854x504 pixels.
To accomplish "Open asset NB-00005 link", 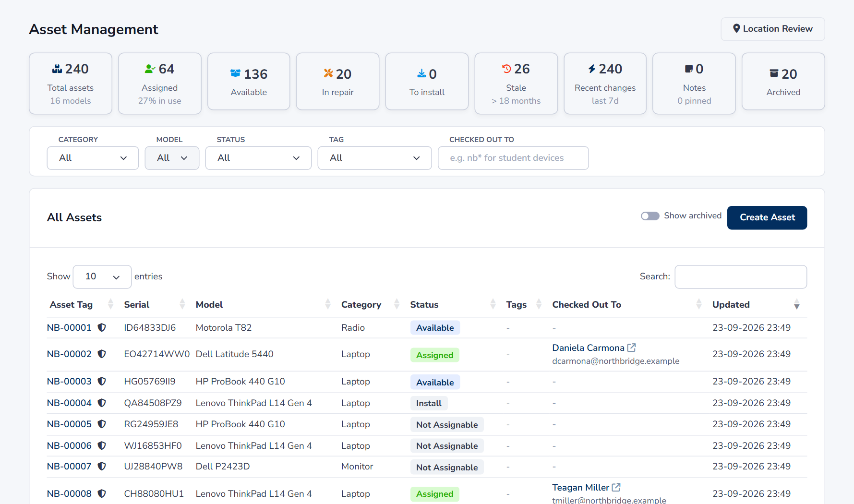I will click(69, 424).
